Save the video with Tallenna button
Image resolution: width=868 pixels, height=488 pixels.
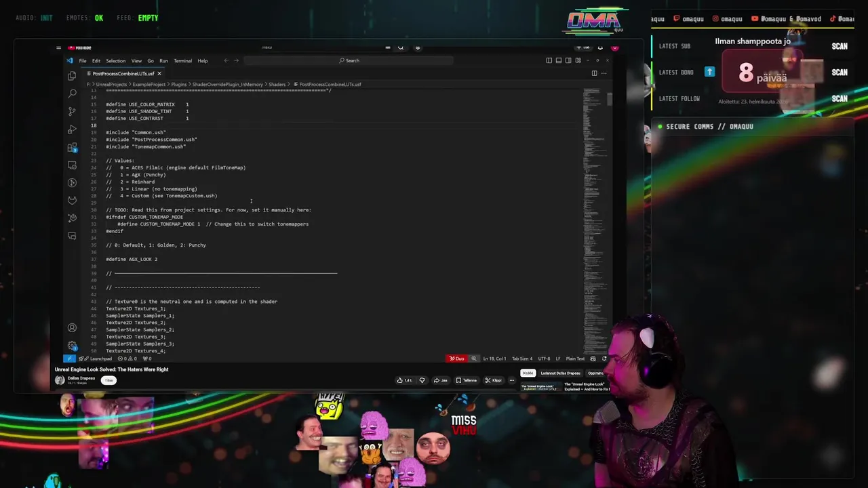pyautogui.click(x=466, y=380)
